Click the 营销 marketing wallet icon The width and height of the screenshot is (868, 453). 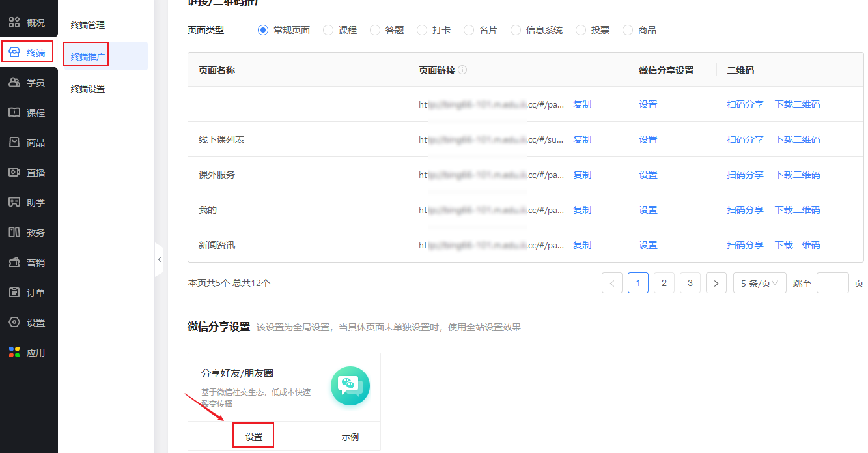pyautogui.click(x=14, y=263)
